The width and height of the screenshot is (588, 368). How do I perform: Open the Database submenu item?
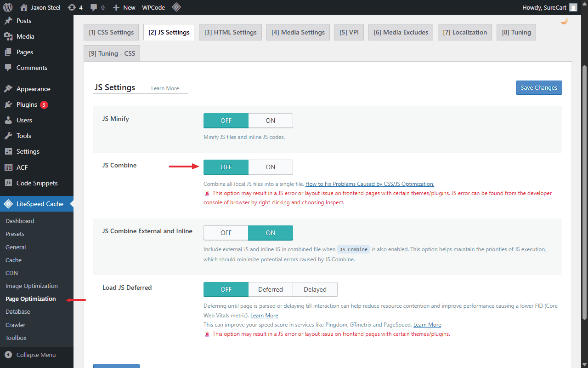18,311
